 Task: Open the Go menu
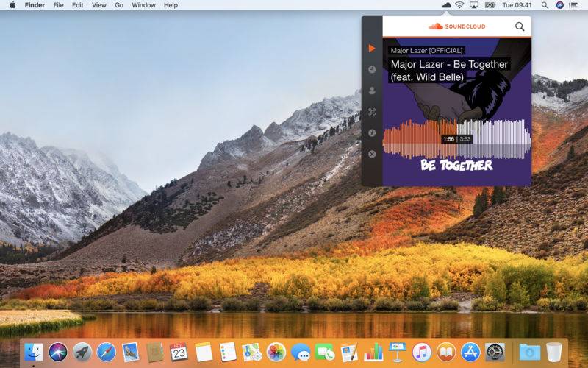coord(119,5)
